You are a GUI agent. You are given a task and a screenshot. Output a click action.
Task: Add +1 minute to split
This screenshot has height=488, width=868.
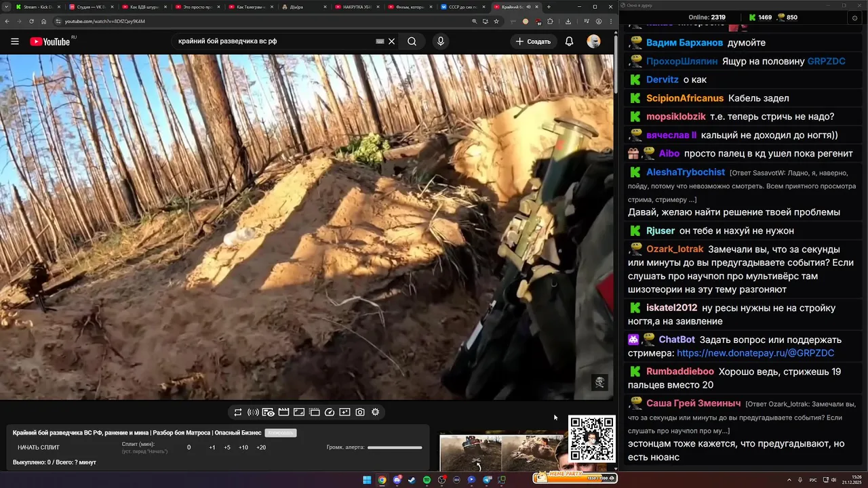click(212, 447)
